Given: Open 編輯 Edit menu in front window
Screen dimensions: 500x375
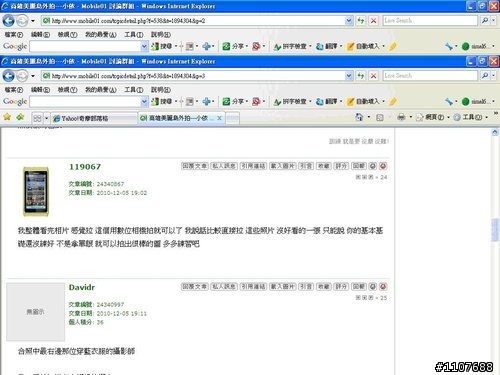Looking at the screenshot, I should [x=40, y=90].
